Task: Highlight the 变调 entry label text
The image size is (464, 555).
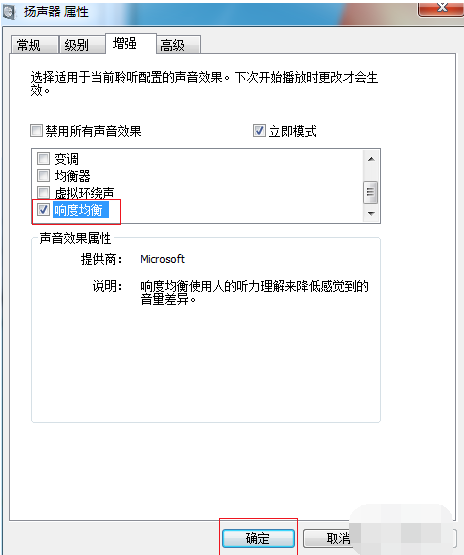Action: [67, 159]
